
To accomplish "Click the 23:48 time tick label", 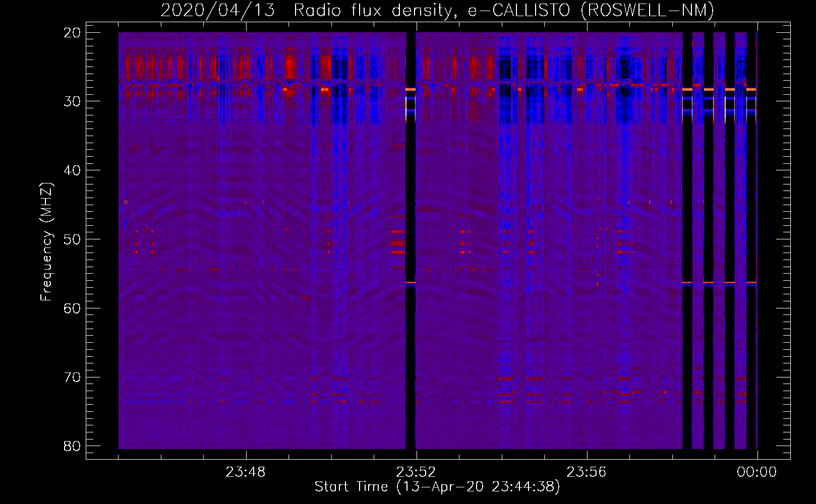I will point(246,472).
